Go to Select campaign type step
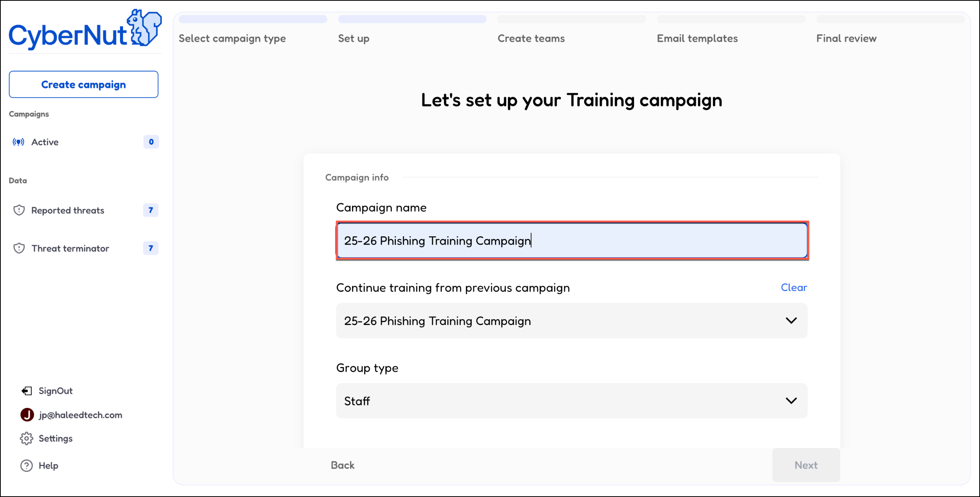Screen dimensions: 980x497 [x=232, y=39]
